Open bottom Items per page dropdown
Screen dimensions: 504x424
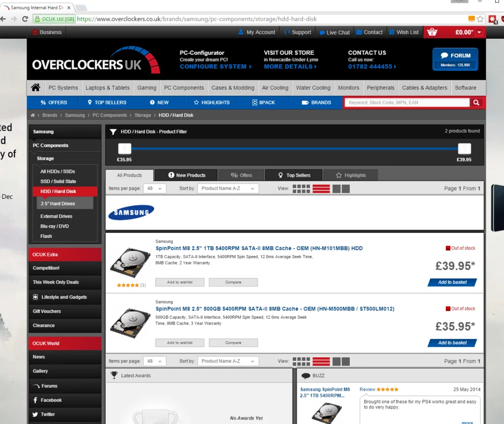(x=155, y=361)
